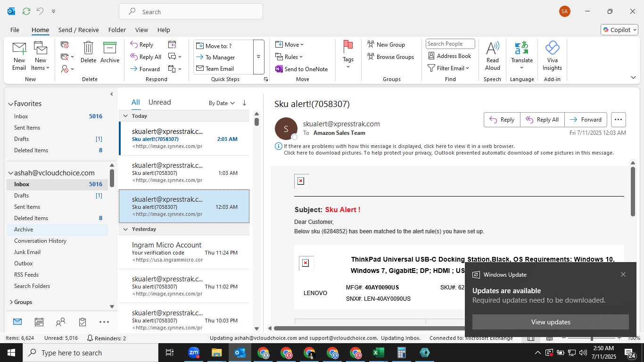Collapse the folder pane
644x362 pixels.
click(x=112, y=94)
